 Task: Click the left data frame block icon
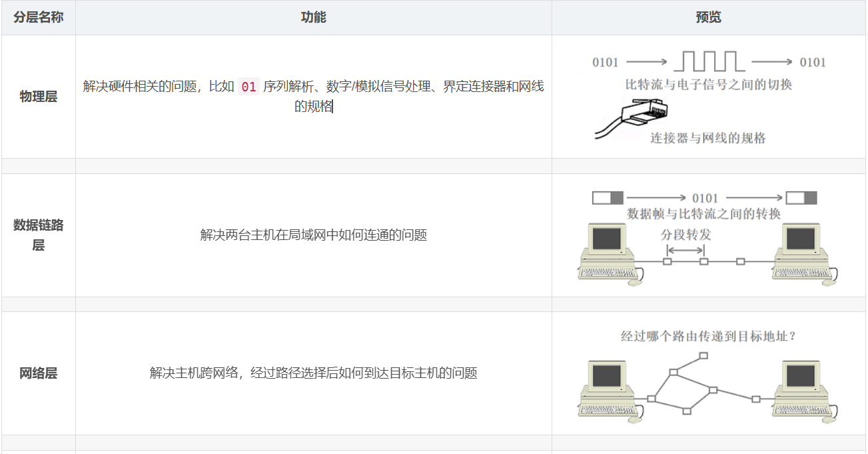[x=608, y=198]
